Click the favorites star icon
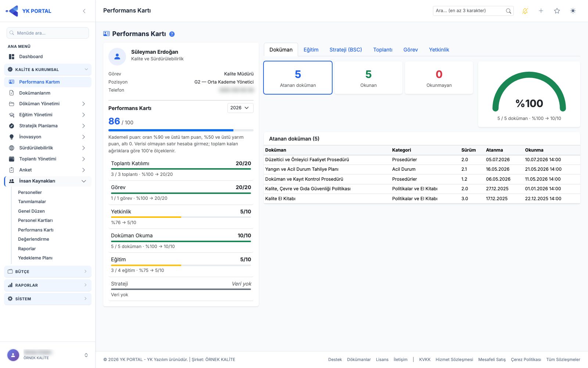 click(x=557, y=11)
